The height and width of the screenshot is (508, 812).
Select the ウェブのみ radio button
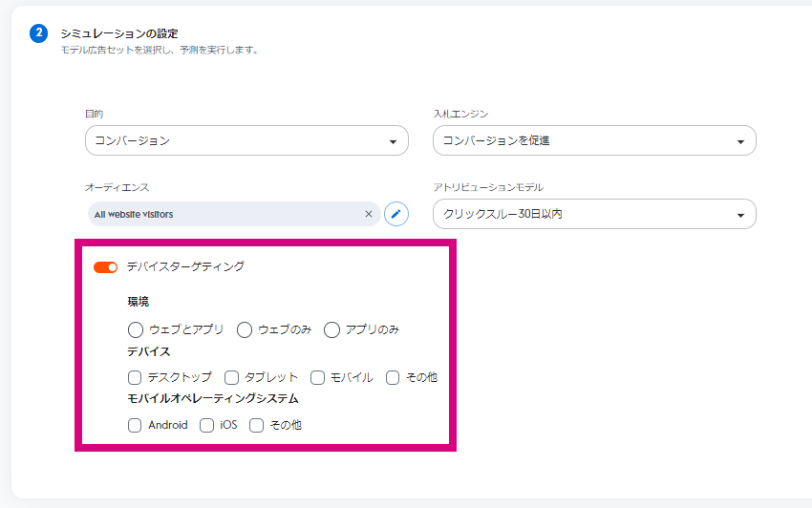point(245,329)
